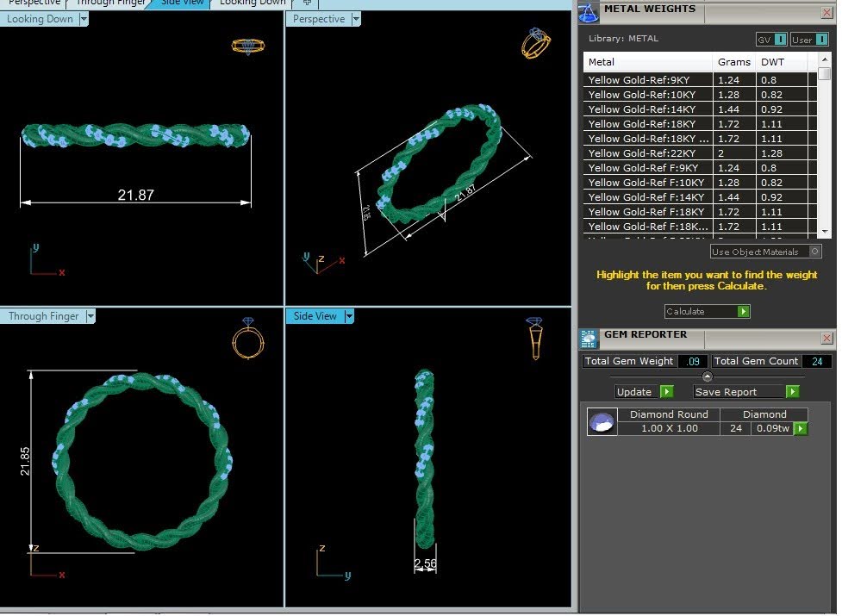Click the Metal Weights scale icon
Image resolution: width=842 pixels, height=616 pixels.
pos(589,12)
